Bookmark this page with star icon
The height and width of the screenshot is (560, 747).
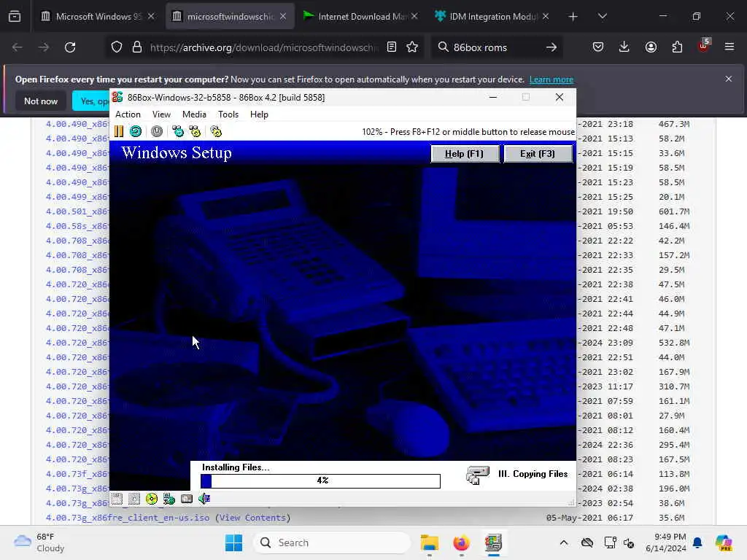point(413,47)
